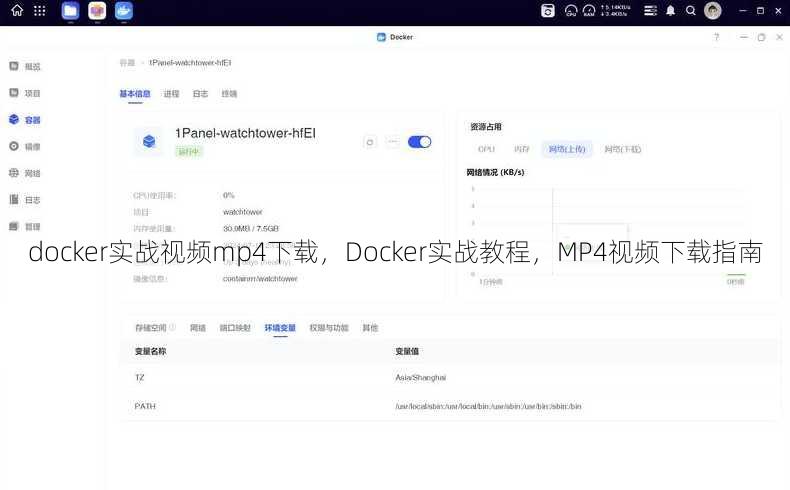Viewport: 790px width, 490px height.
Task: Click info icon beside 存储空间 tab
Action: pos(172,327)
